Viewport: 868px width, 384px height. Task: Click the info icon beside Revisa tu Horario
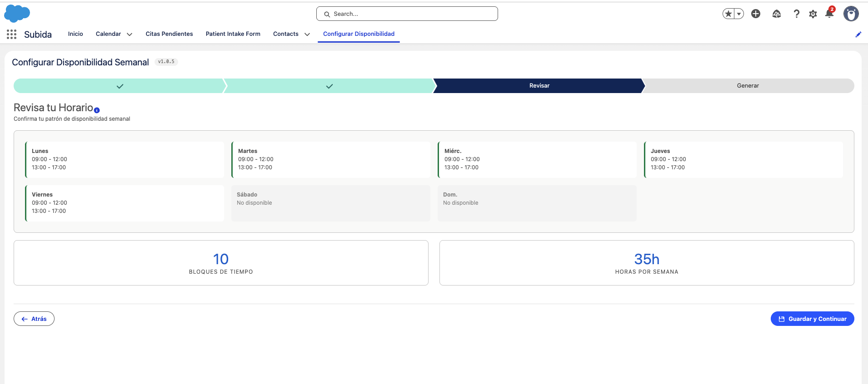point(97,110)
